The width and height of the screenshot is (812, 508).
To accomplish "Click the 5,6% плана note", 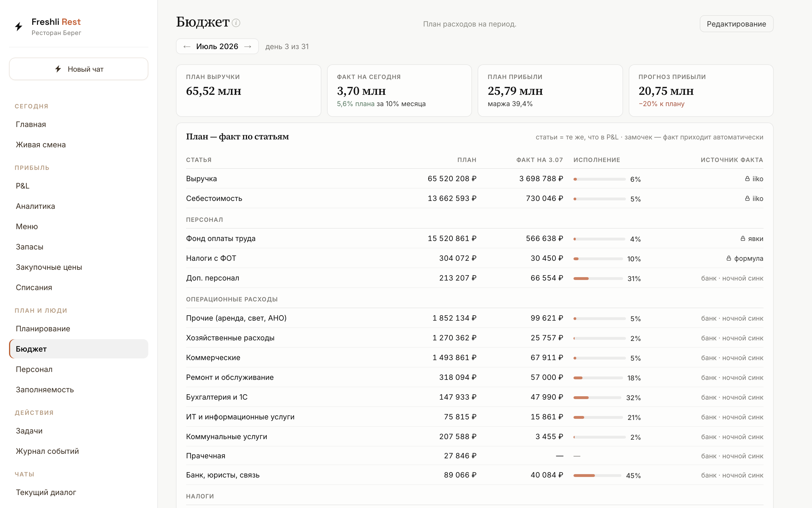I will coord(356,104).
